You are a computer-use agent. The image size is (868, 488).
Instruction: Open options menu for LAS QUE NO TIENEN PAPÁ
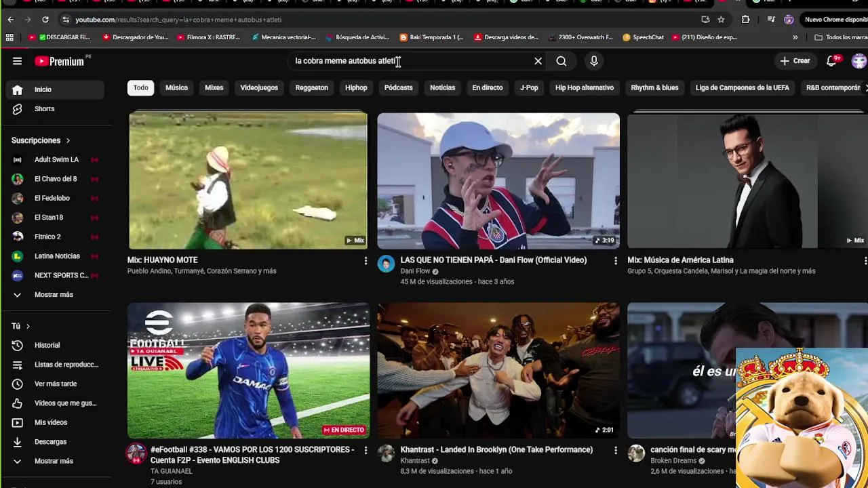point(616,261)
